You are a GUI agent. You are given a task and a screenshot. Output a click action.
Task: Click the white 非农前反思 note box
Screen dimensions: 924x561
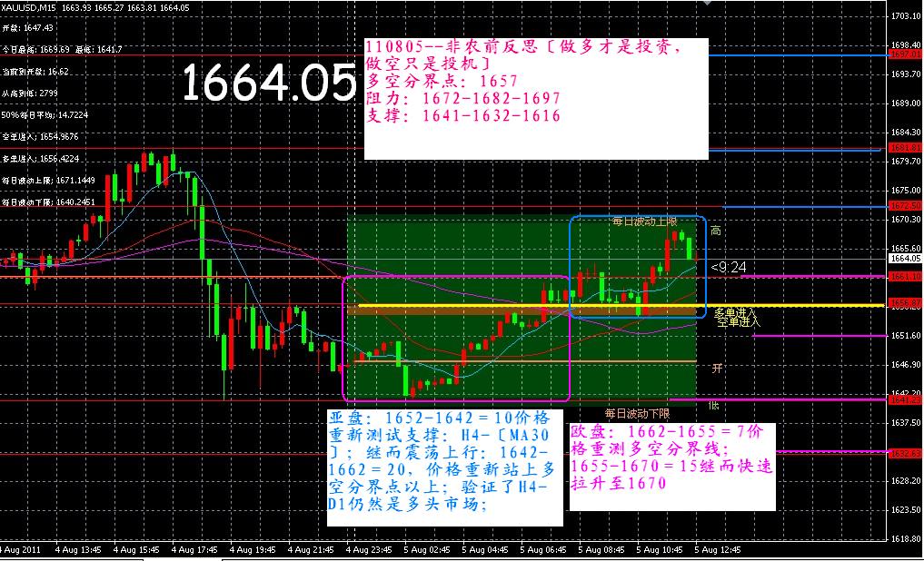point(535,99)
